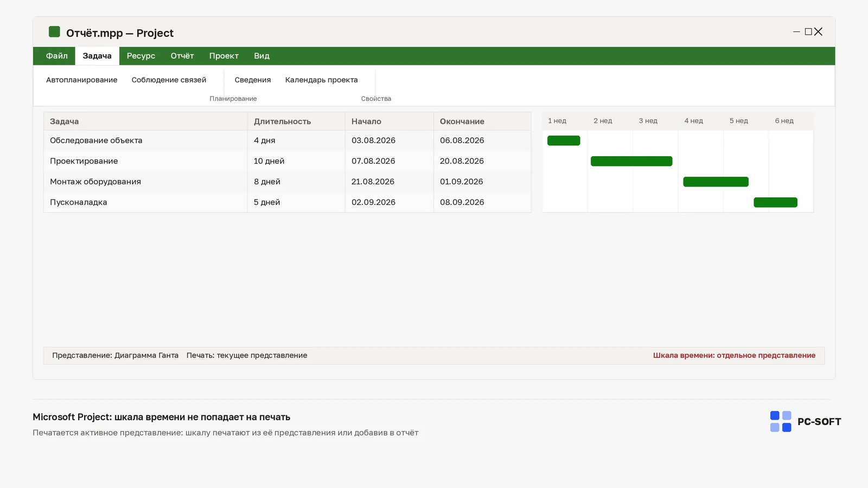Click start date 02.09.2026
Viewport: 868px width, 488px height.
pos(390,202)
